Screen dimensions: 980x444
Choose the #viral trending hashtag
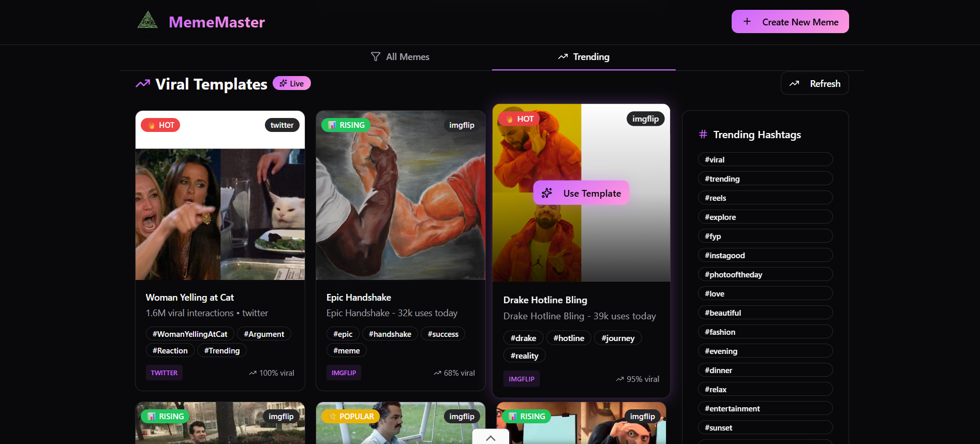[x=765, y=159]
